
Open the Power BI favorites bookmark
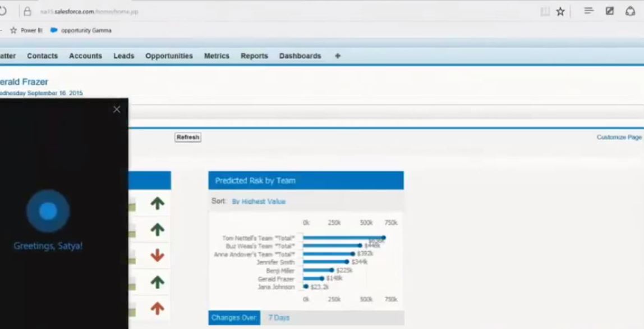pyautogui.click(x=26, y=30)
